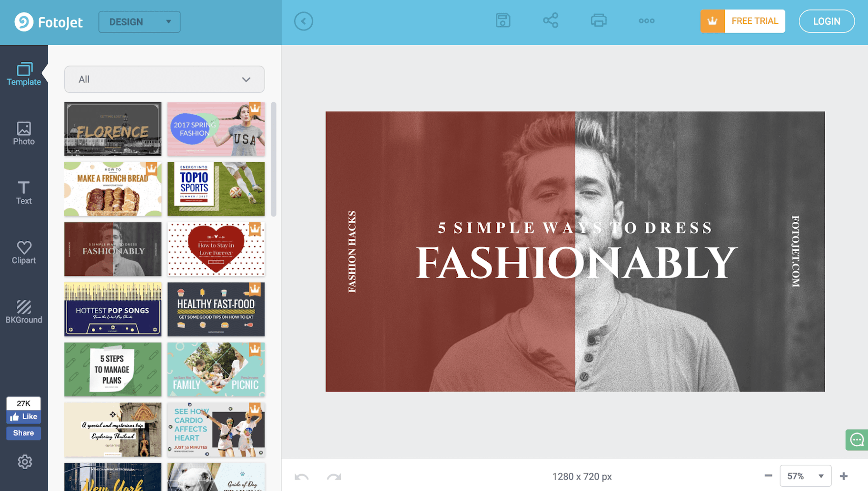The image size is (868, 491).
Task: Click the FREE TRIAL button
Action: click(x=742, y=21)
